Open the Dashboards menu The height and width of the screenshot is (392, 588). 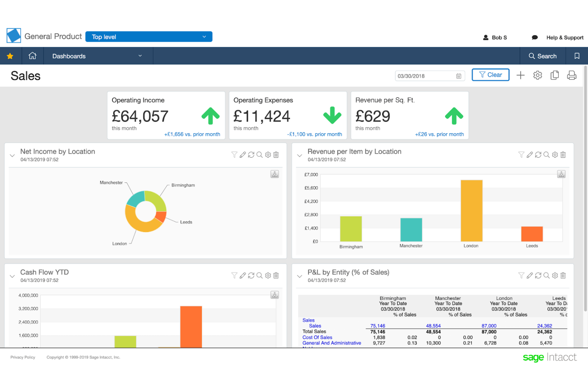click(69, 56)
